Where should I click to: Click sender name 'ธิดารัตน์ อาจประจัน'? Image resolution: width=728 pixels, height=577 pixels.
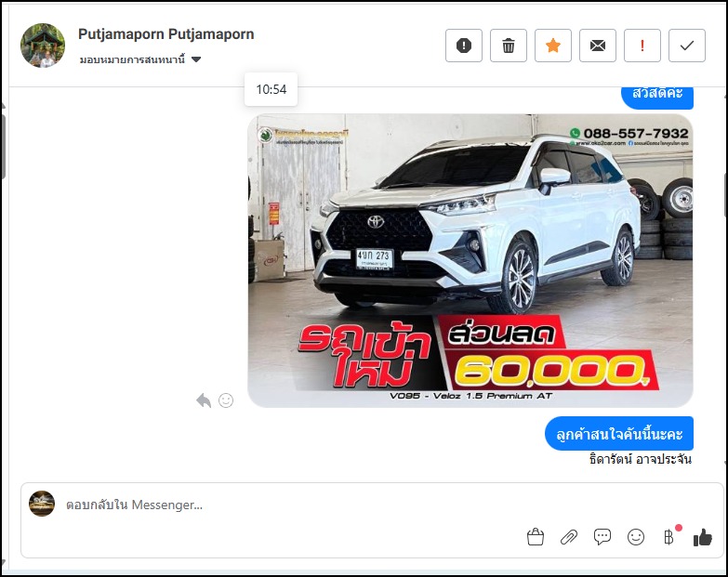click(641, 459)
